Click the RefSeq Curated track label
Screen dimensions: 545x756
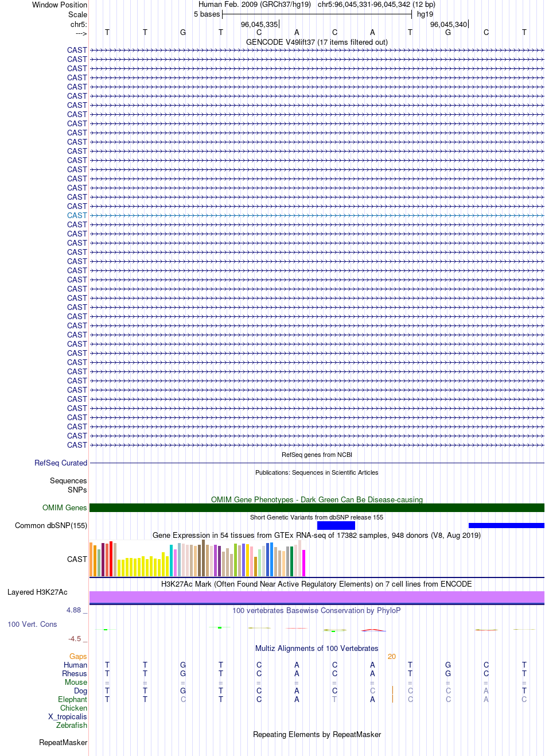tap(61, 463)
